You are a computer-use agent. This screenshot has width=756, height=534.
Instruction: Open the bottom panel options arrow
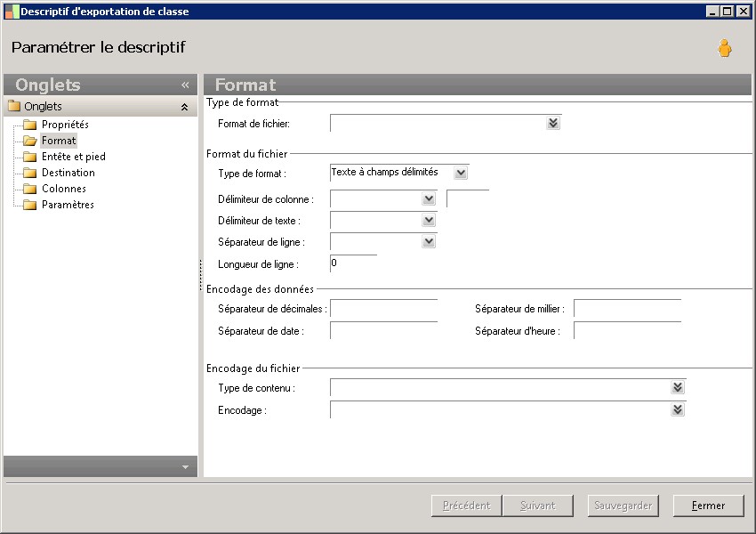click(x=185, y=466)
